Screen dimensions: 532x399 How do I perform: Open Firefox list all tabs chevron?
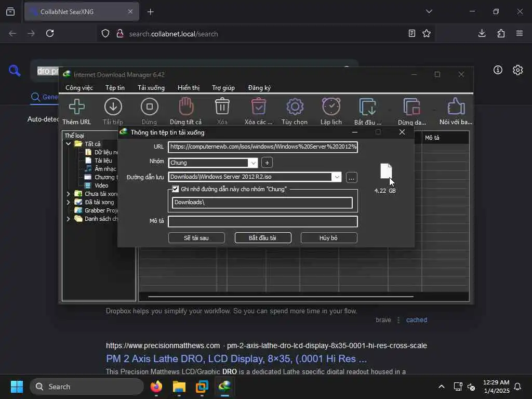[x=429, y=11]
